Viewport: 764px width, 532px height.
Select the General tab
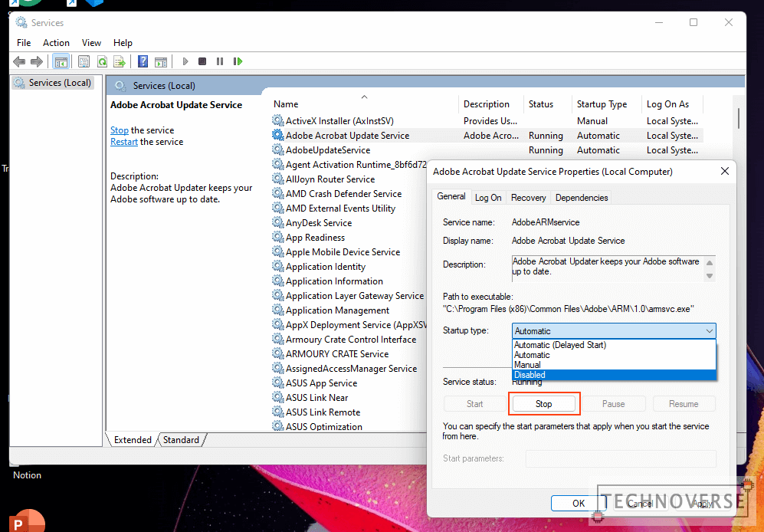(x=451, y=196)
